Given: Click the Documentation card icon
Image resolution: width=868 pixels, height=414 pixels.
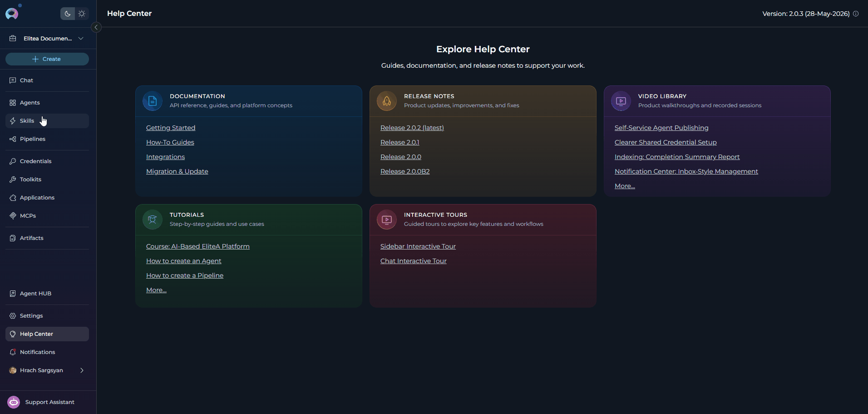Looking at the screenshot, I should 153,101.
